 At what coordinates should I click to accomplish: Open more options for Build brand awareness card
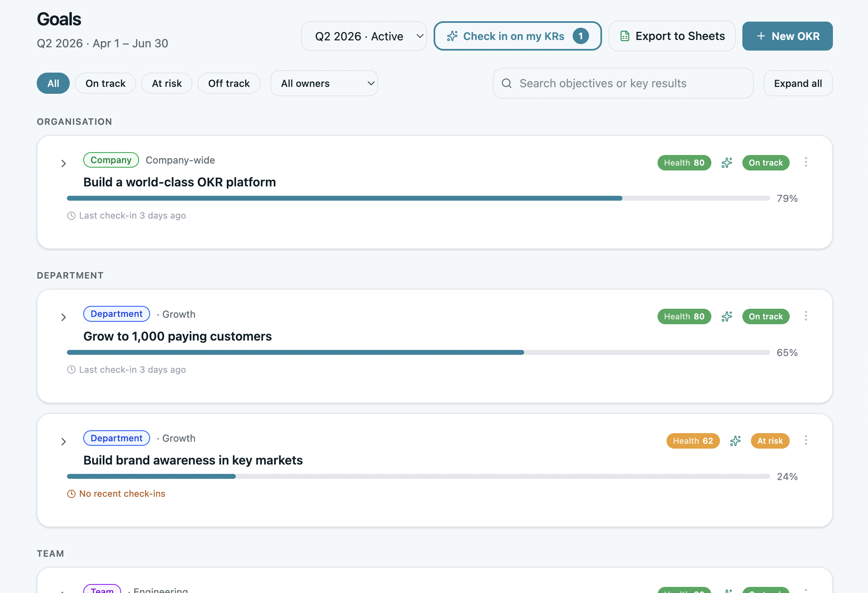tap(806, 440)
